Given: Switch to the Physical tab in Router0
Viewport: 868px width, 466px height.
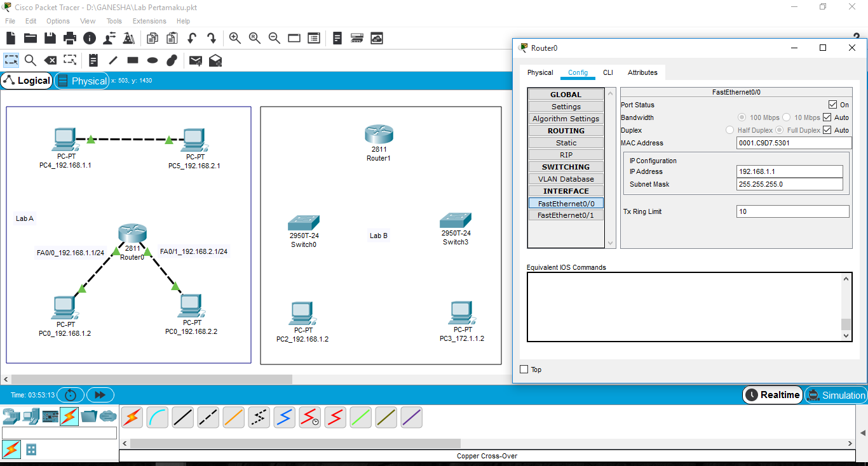Looking at the screenshot, I should (540, 72).
